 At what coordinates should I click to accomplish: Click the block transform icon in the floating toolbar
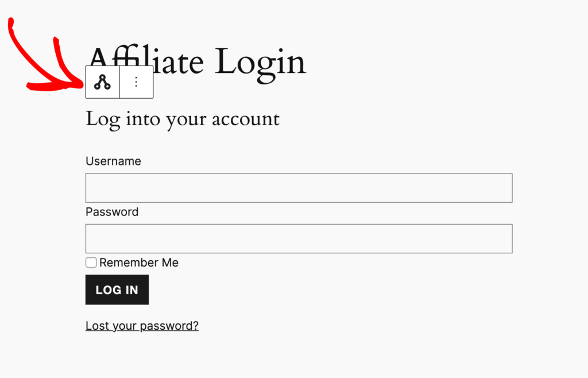pyautogui.click(x=102, y=82)
